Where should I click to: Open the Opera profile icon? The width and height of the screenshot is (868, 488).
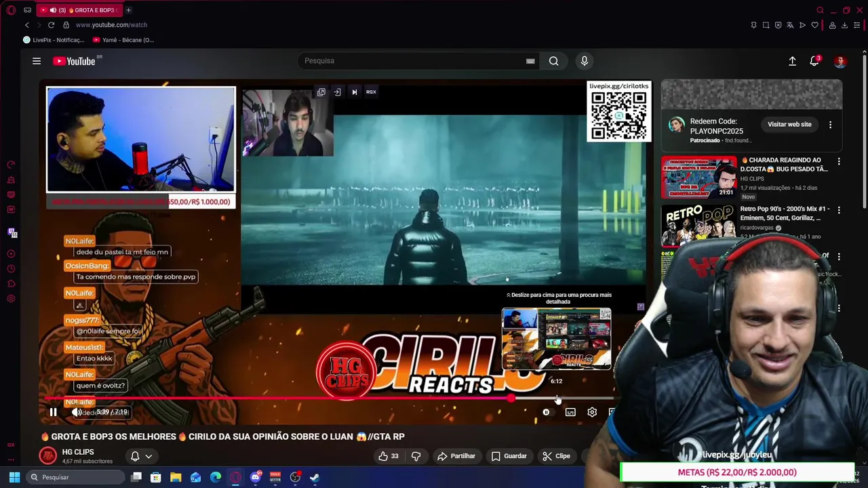pos(832,25)
